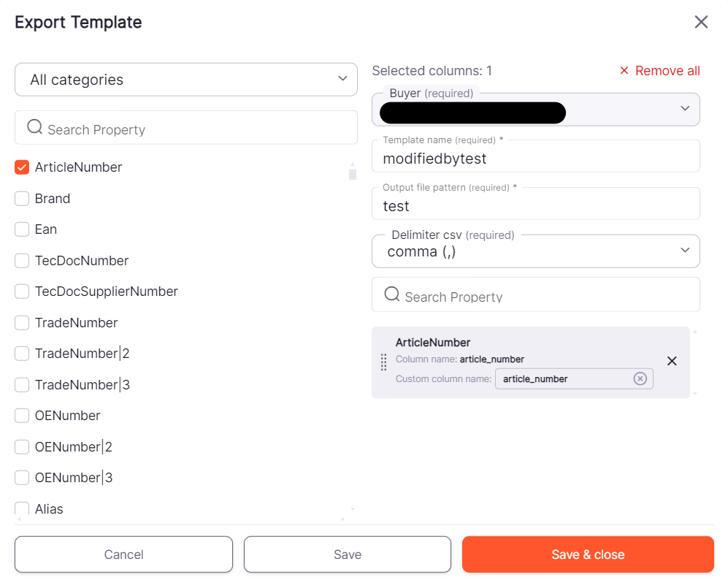Viewport: 728px width, 583px height.
Task: Click the left Search Property magnifier icon
Action: coord(34,128)
